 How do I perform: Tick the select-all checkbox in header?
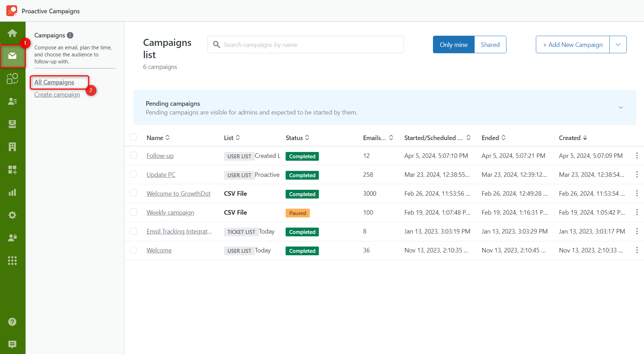tap(133, 137)
